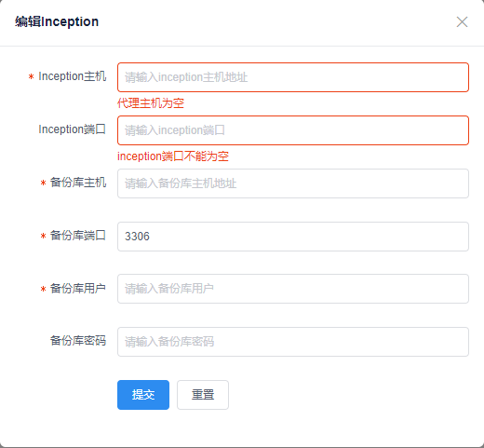Click the 备份库用户 label
The height and width of the screenshot is (448, 484).
click(x=78, y=289)
